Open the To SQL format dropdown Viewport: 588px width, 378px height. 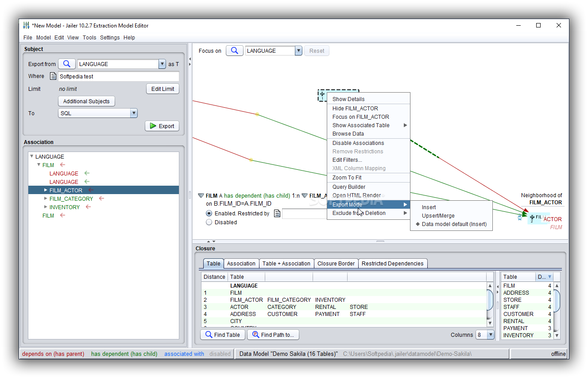coord(134,113)
